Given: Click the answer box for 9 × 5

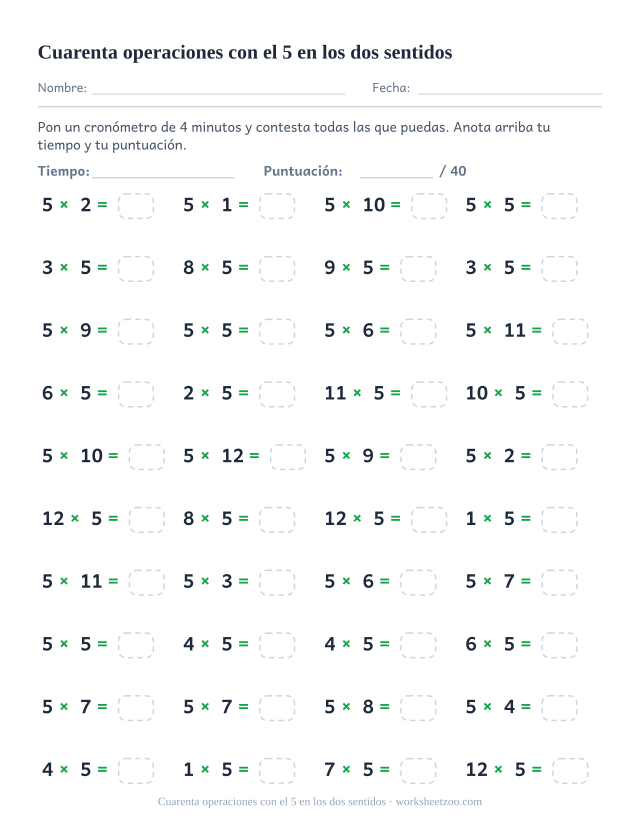Looking at the screenshot, I should (418, 269).
